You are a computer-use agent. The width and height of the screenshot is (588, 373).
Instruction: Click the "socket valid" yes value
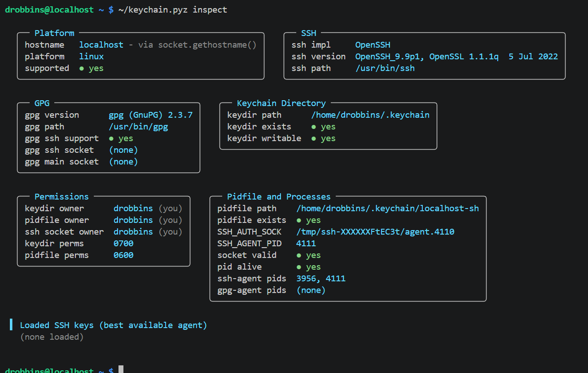click(309, 255)
